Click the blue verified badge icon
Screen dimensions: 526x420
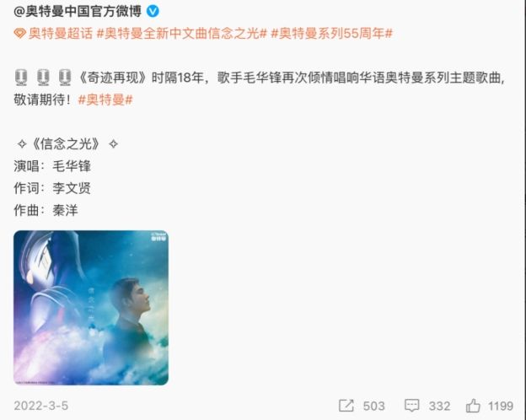coord(153,11)
